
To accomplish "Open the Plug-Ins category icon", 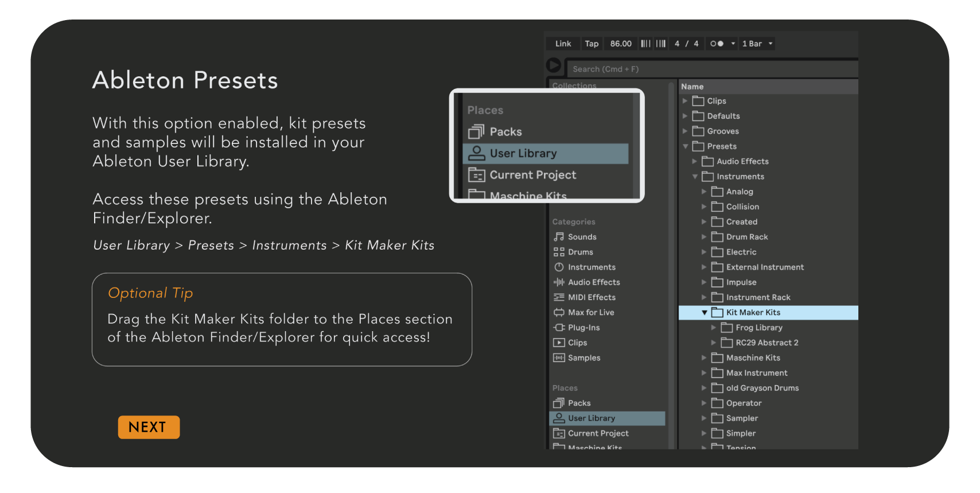I will coord(559,328).
